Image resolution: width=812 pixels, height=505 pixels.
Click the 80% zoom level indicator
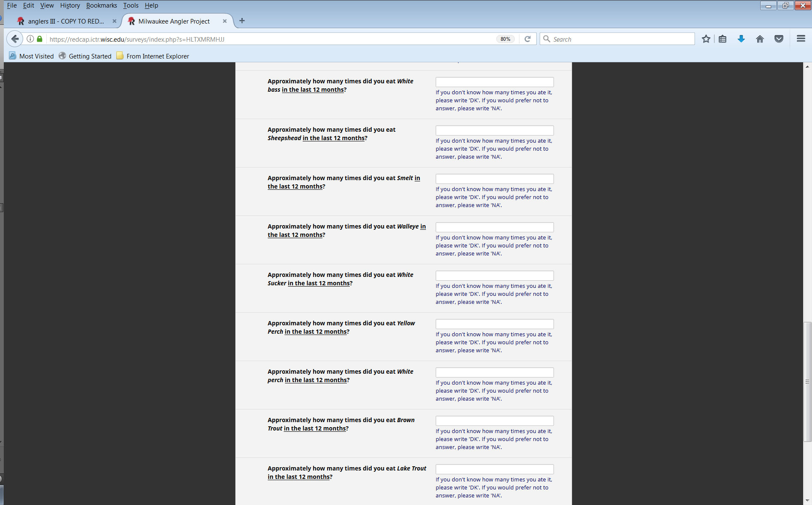coord(505,39)
